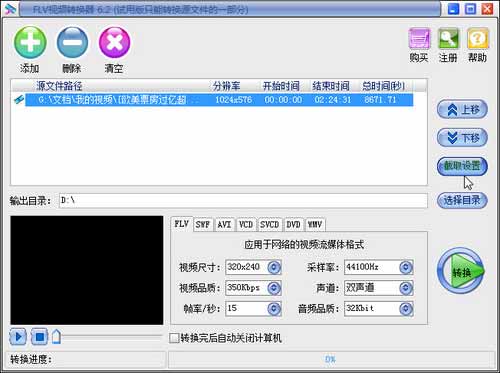This screenshot has height=373, width=500.
Task: Close the converter window
Action: click(x=487, y=9)
